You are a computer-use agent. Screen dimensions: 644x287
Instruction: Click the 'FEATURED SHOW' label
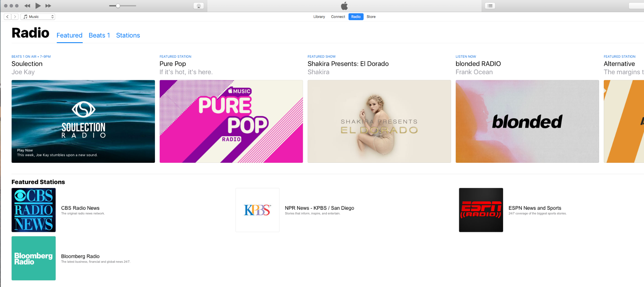(322, 57)
